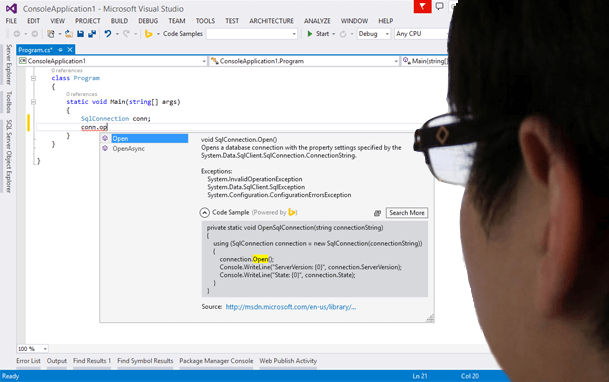Viewport: 609px width, 382px height.
Task: Open the DEBUG menu
Action: 148,21
